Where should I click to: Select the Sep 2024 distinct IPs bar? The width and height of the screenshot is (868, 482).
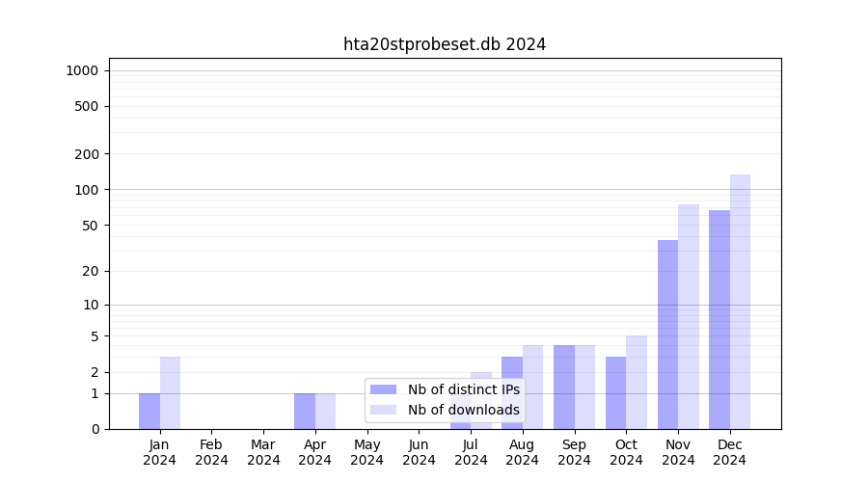click(x=563, y=387)
